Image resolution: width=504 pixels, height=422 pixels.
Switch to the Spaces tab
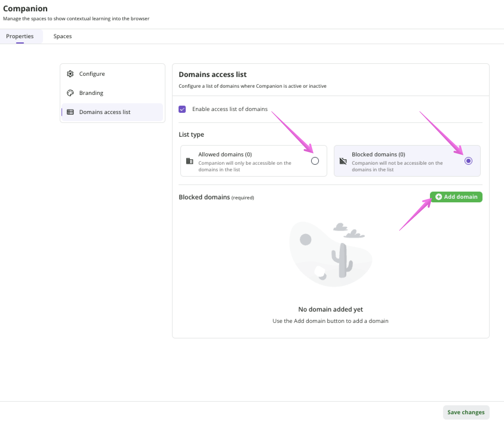(x=62, y=36)
